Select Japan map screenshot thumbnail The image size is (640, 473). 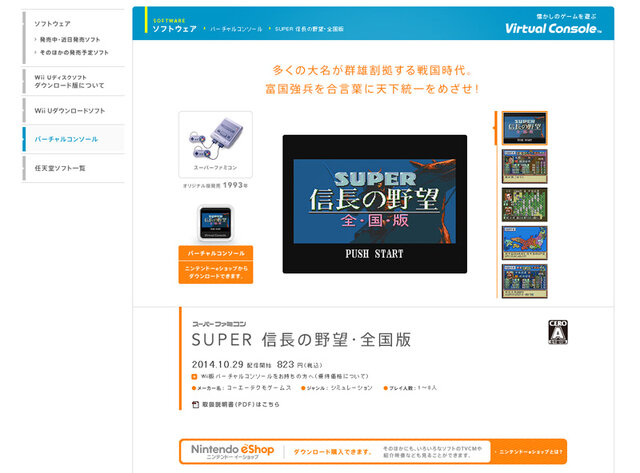(524, 243)
